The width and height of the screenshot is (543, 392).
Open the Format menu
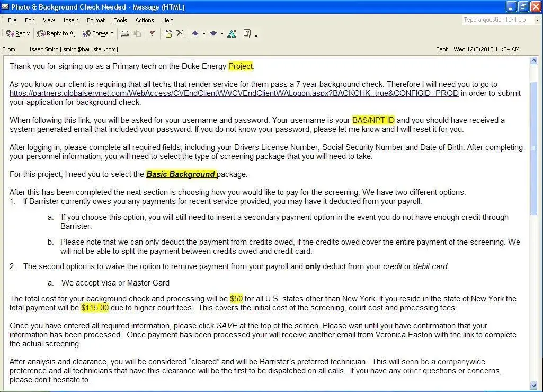96,20
